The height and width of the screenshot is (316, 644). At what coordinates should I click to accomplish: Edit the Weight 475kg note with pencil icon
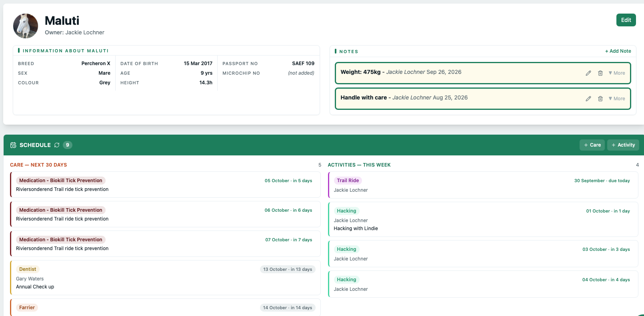point(588,73)
